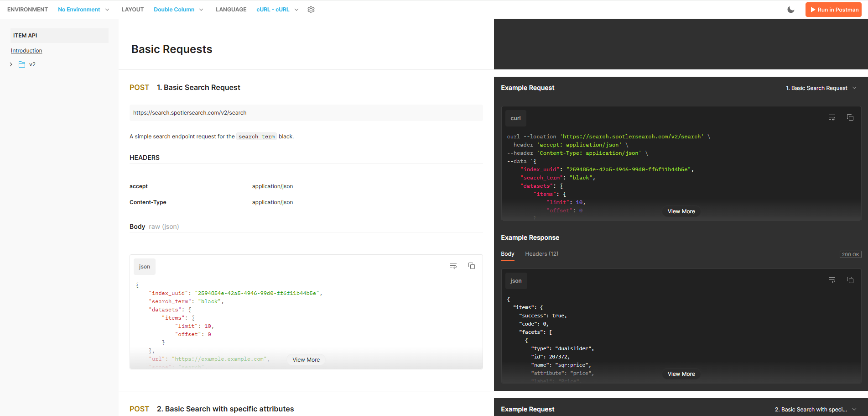Open the Double Column layout dropdown
Image resolution: width=868 pixels, height=416 pixels.
[x=178, y=10]
